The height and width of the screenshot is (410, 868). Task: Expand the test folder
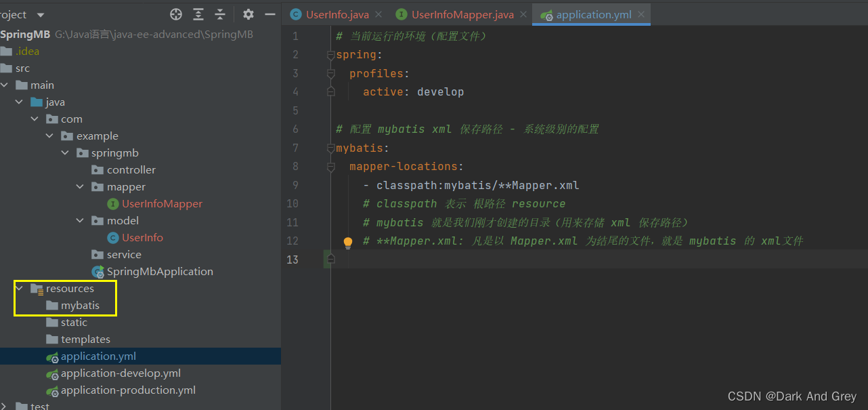point(5,406)
